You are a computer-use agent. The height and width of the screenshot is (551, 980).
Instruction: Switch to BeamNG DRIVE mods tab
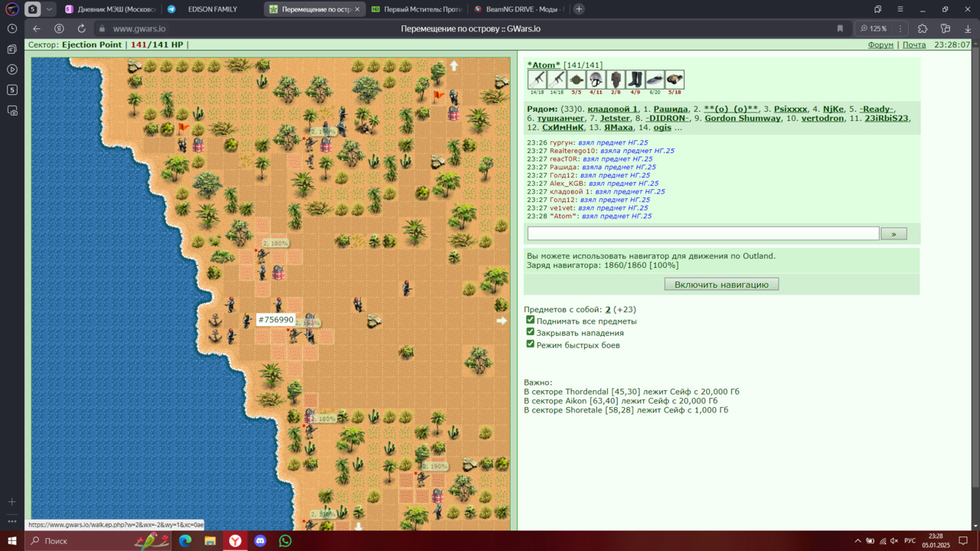[x=518, y=9]
